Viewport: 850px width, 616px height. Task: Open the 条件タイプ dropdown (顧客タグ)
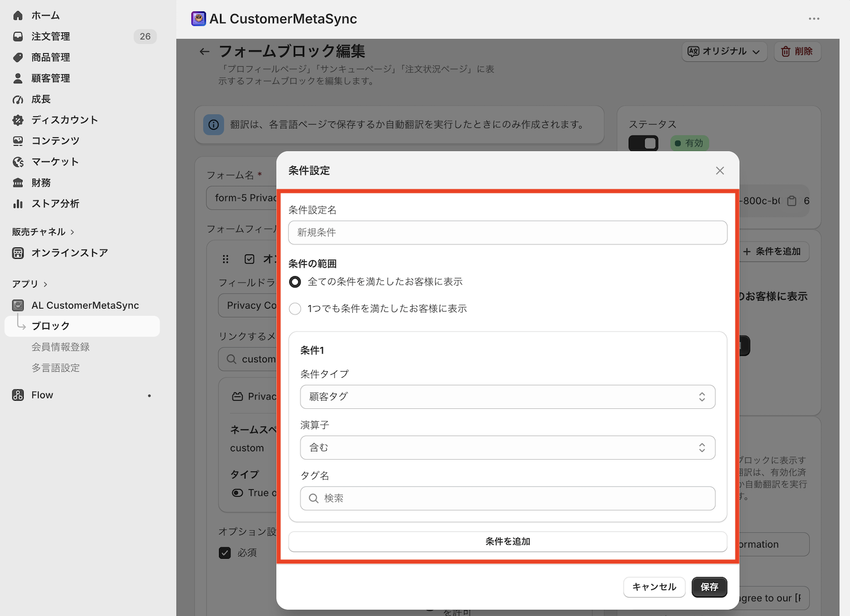click(x=508, y=397)
